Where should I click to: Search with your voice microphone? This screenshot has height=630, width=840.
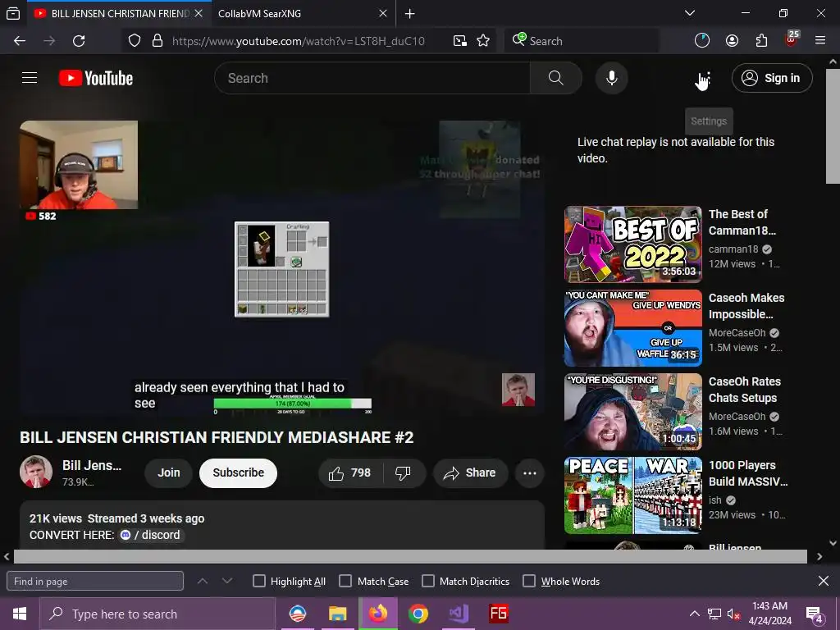[x=611, y=78]
